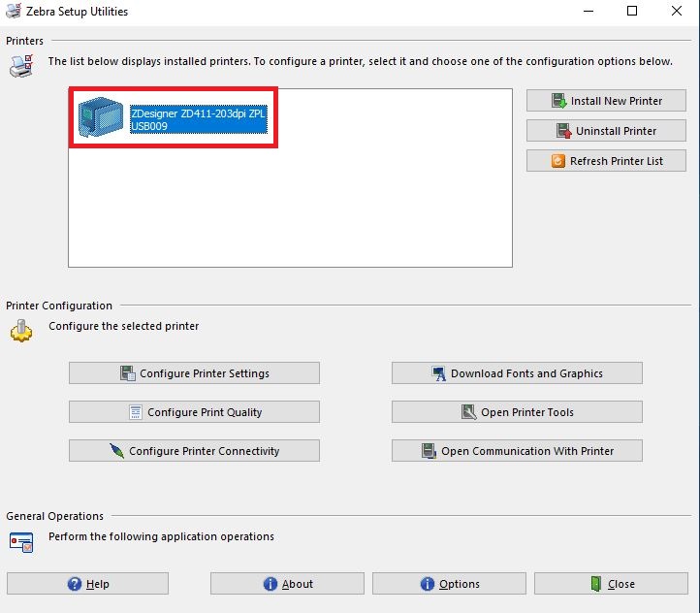The image size is (700, 613).
Task: Open Configure Printer Connectivity
Action: [x=194, y=450]
